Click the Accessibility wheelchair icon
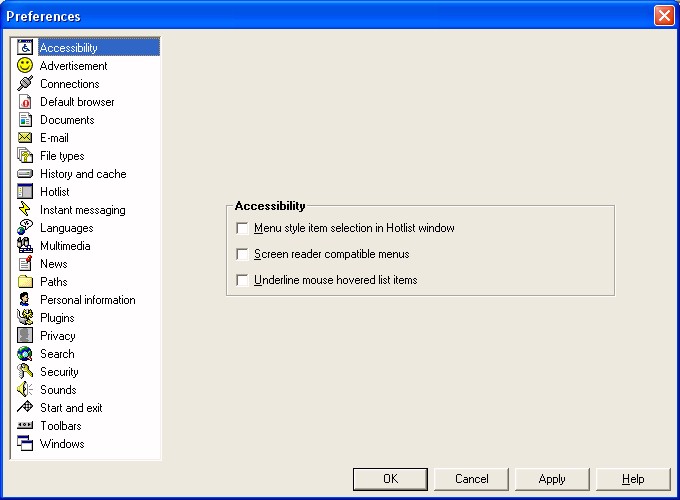The image size is (680, 500). click(x=25, y=47)
